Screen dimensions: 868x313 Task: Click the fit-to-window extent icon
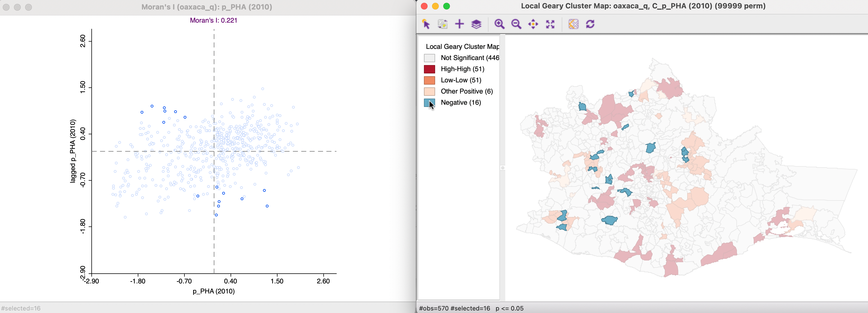point(550,24)
